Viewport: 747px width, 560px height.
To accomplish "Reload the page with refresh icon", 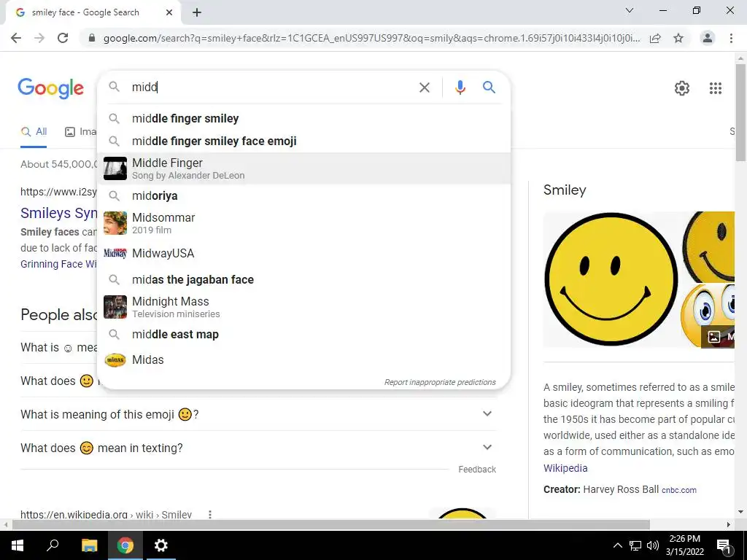I will tap(63, 38).
